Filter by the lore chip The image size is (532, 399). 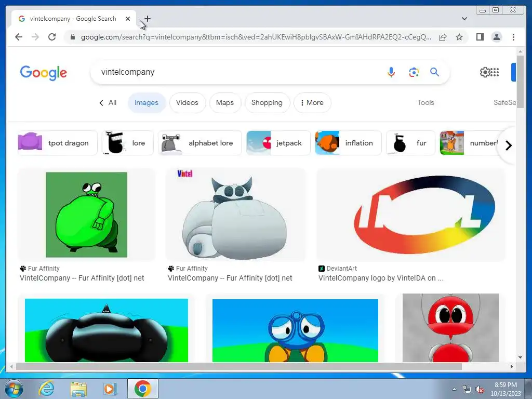click(128, 143)
